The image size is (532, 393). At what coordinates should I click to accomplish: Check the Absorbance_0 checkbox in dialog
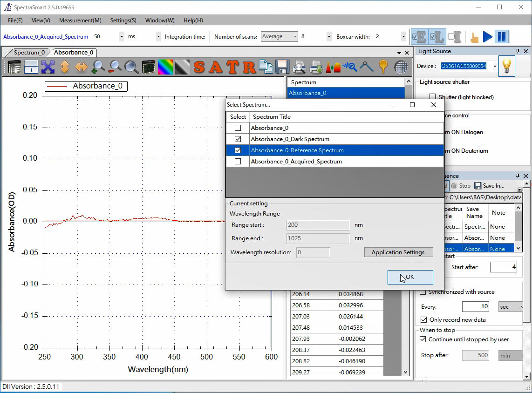click(238, 128)
